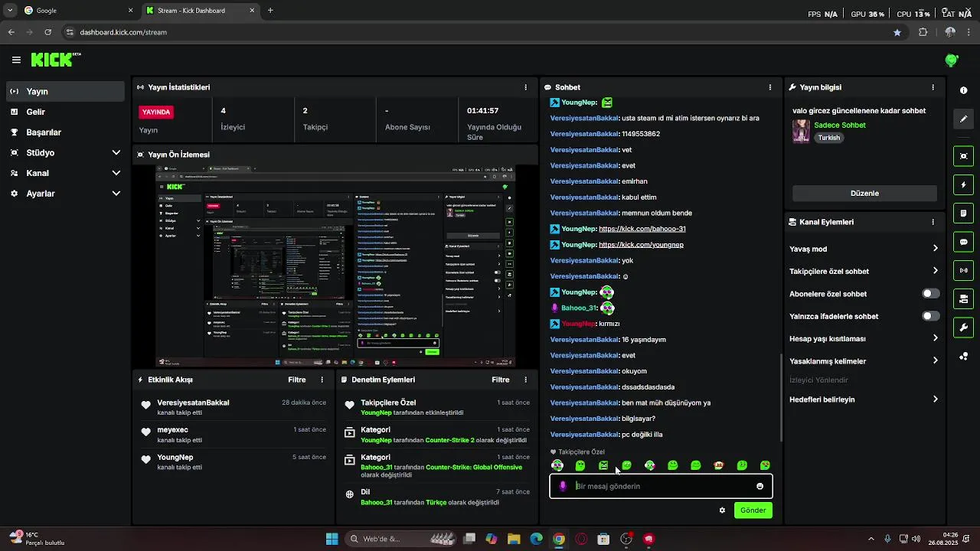980x551 pixels.
Task: Open a new browser tab
Action: (270, 11)
